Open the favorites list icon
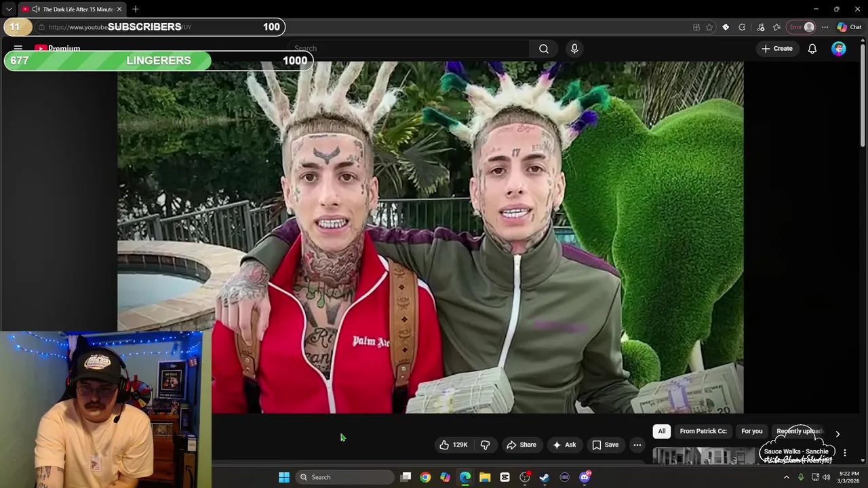 pos(776,27)
